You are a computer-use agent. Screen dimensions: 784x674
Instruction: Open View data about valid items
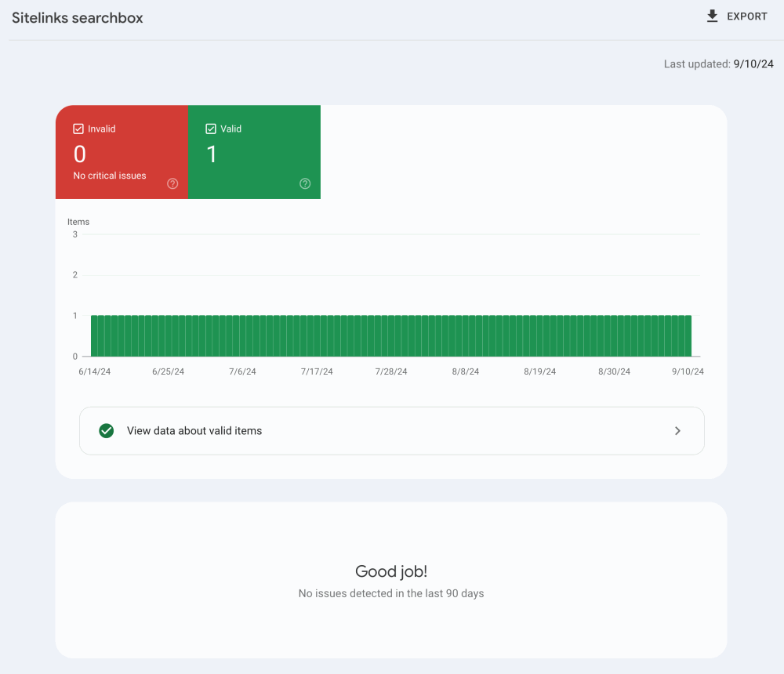(391, 430)
